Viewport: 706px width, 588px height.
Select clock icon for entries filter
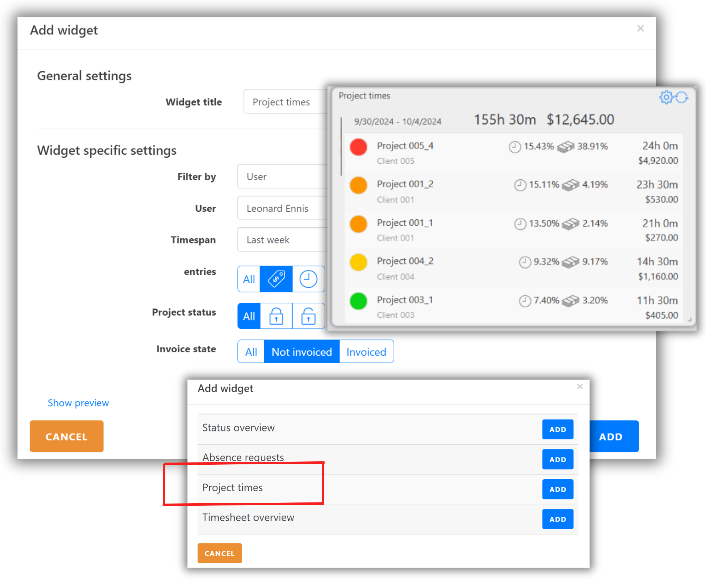[308, 279]
